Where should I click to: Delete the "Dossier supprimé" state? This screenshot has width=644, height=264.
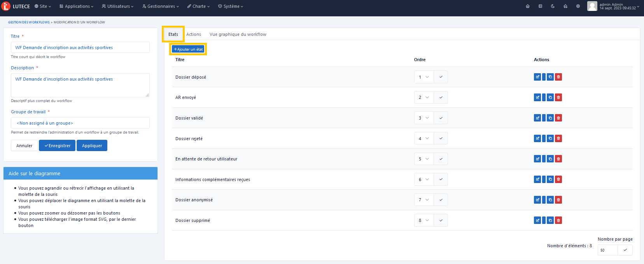coord(558,220)
